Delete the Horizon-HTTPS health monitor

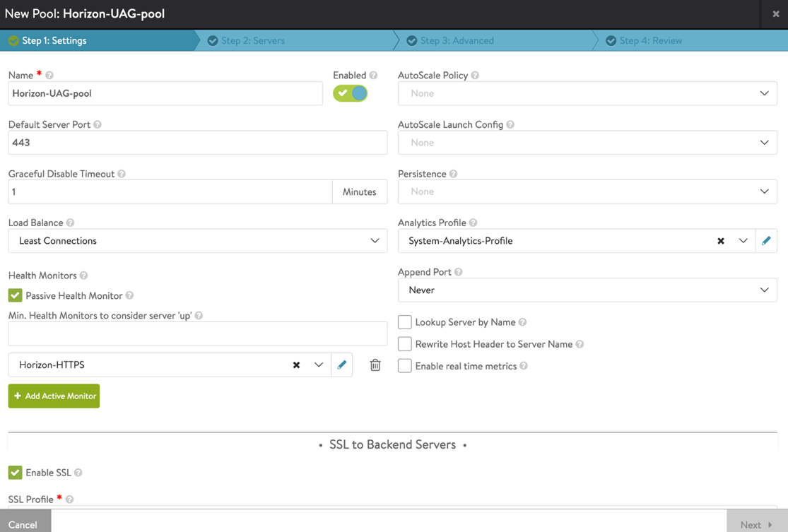click(375, 365)
